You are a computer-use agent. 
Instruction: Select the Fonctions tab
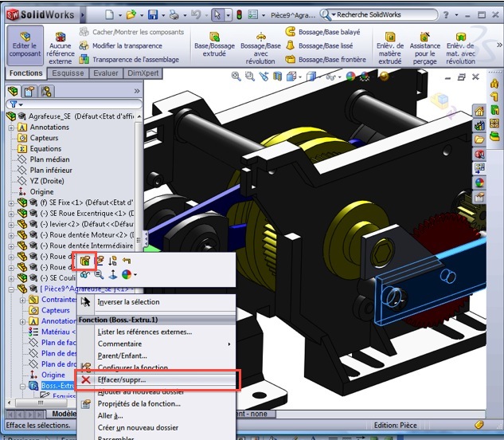pos(26,73)
